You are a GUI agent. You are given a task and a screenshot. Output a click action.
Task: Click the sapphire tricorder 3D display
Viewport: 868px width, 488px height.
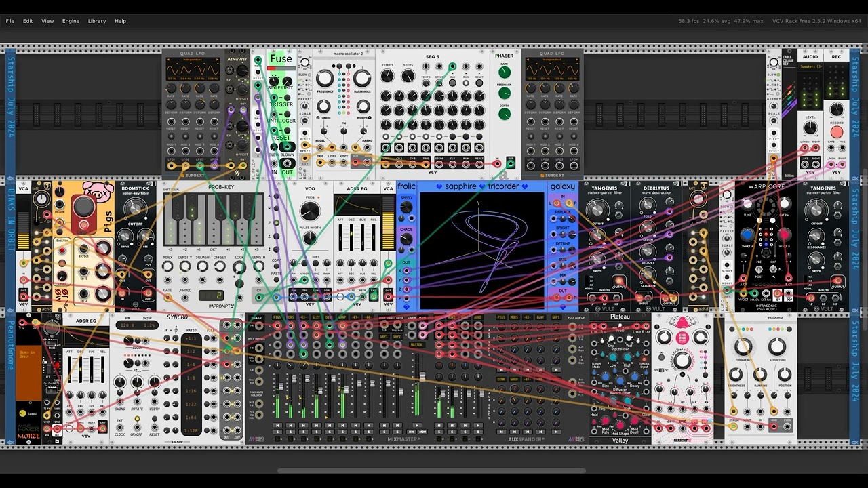coord(482,250)
